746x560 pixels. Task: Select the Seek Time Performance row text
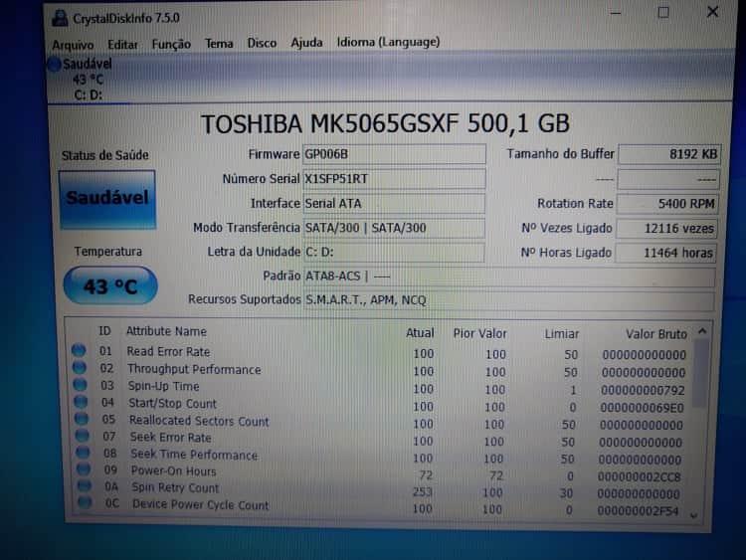195,455
